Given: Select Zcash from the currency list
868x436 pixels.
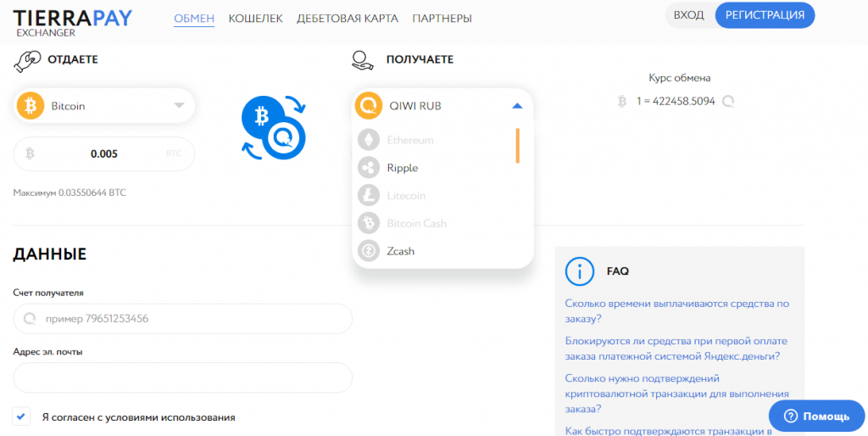Looking at the screenshot, I should point(401,251).
